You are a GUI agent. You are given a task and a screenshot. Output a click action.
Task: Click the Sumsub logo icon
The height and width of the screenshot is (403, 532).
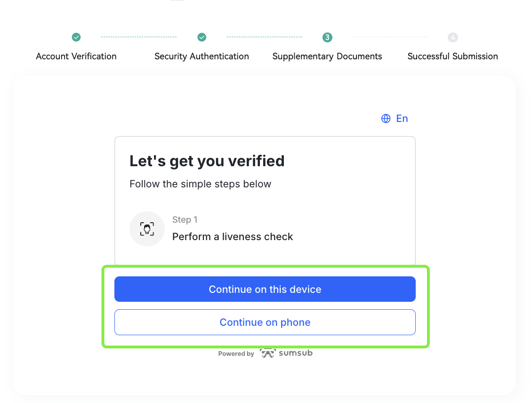[x=268, y=353]
